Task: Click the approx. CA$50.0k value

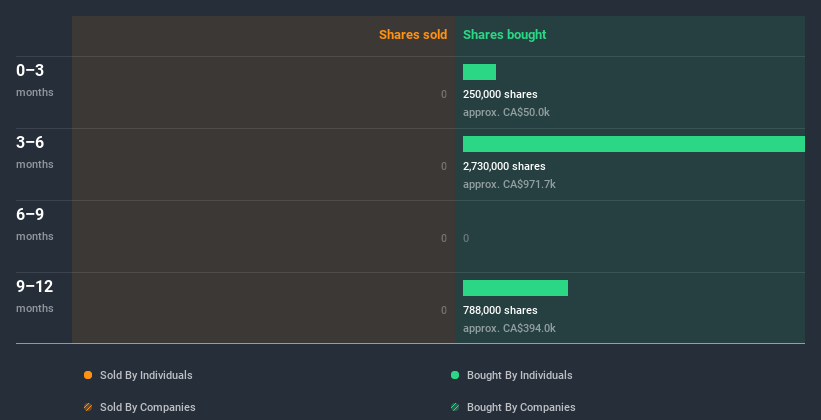Action: [506, 112]
